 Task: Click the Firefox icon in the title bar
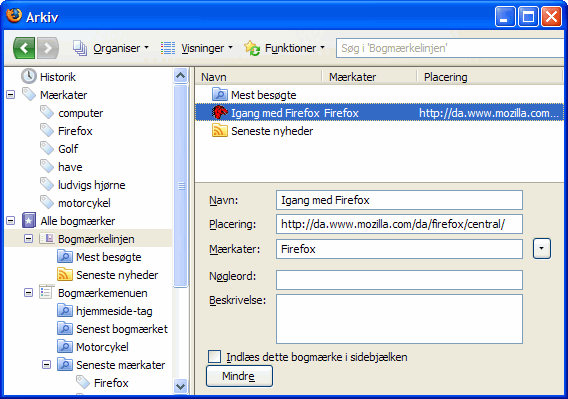(14, 16)
